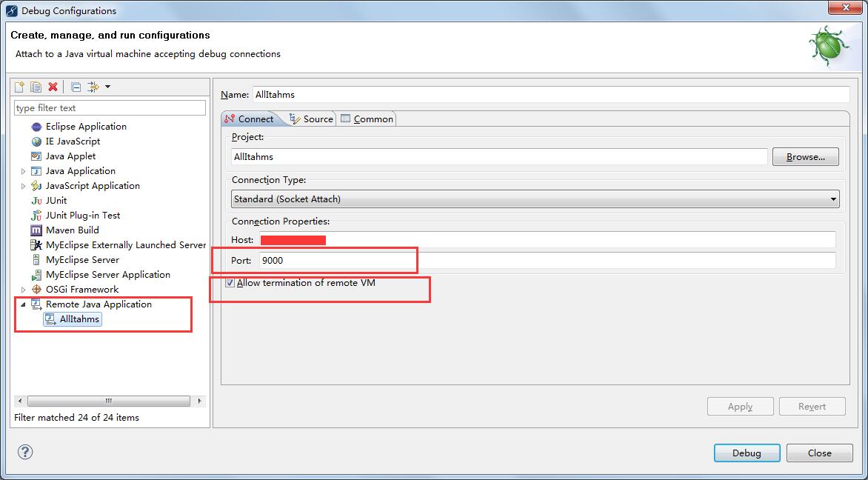Select Remote Java Application in the tree

[99, 304]
